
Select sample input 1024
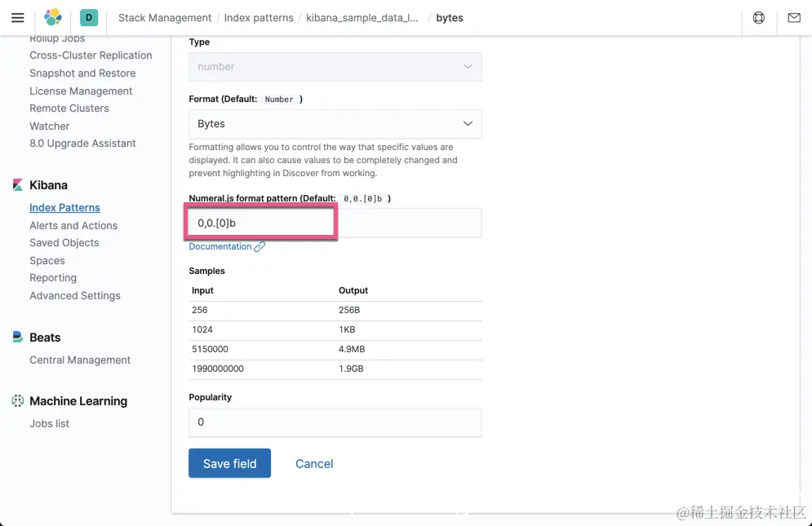[202, 329]
